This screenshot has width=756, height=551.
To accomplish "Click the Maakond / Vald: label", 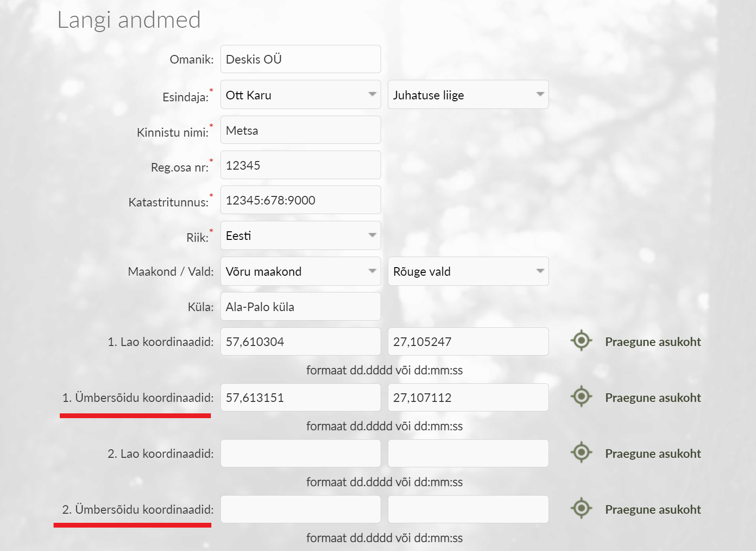I will 171,271.
